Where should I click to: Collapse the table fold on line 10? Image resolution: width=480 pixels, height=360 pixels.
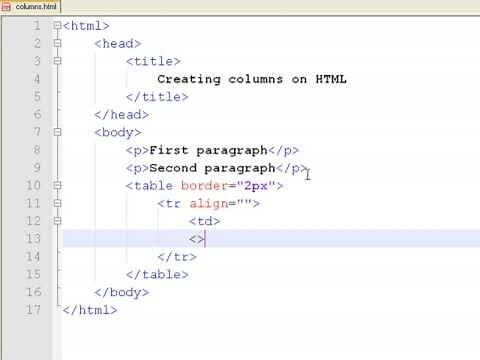[x=57, y=185]
